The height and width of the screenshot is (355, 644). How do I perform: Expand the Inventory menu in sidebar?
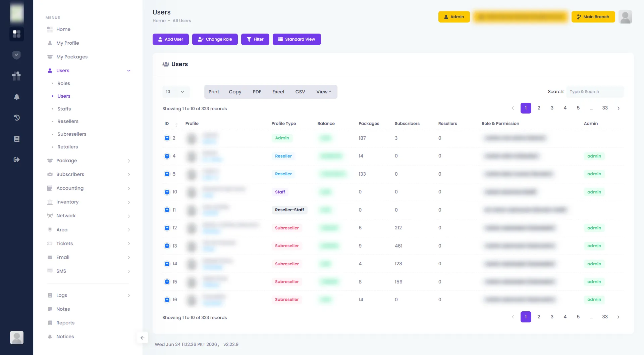point(129,202)
